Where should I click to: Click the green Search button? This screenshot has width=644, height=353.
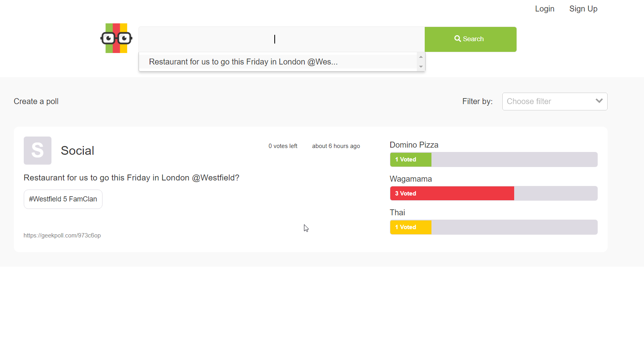click(x=471, y=39)
